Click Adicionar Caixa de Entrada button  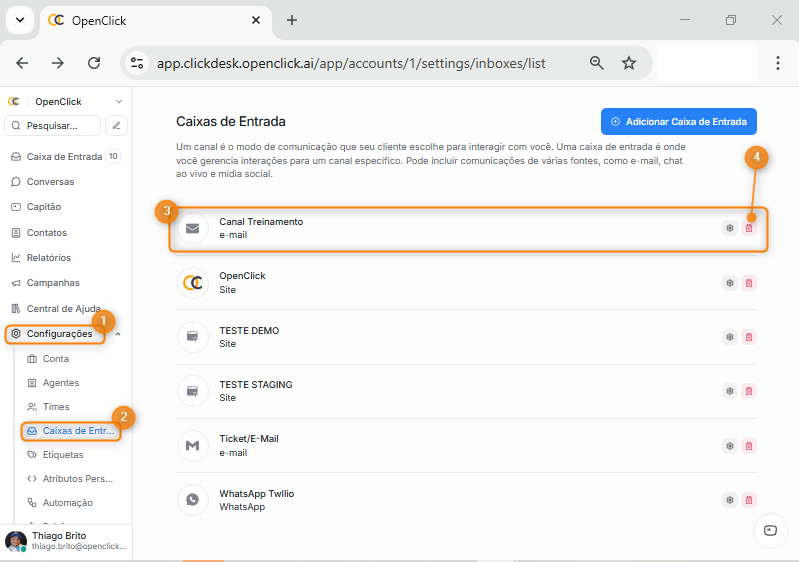(x=678, y=122)
